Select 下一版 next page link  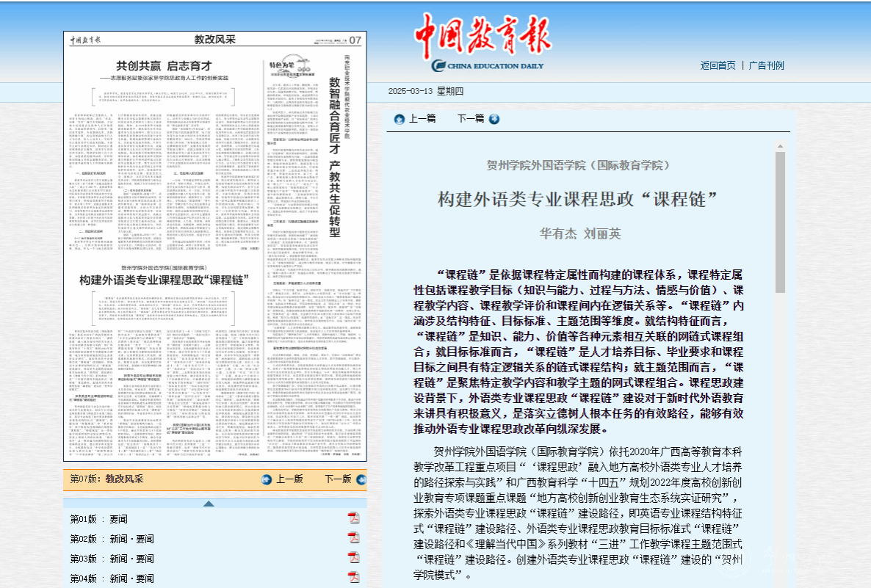tap(338, 479)
